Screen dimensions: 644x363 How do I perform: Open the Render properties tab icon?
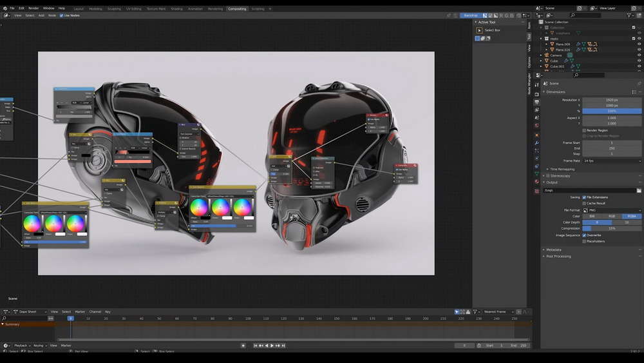537,94
